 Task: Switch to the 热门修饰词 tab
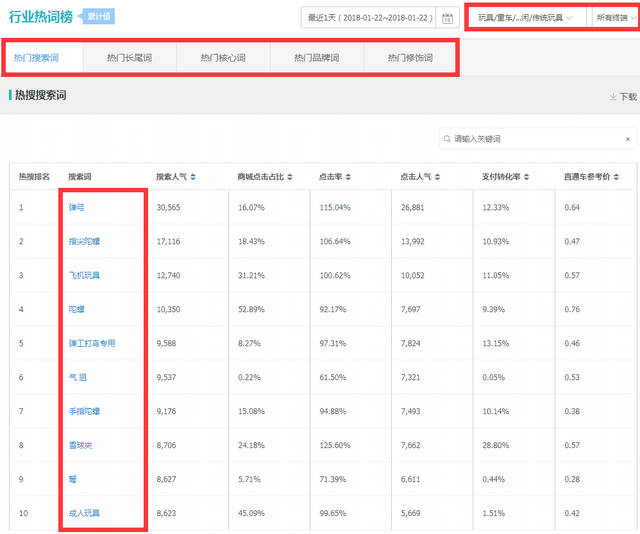coord(410,58)
